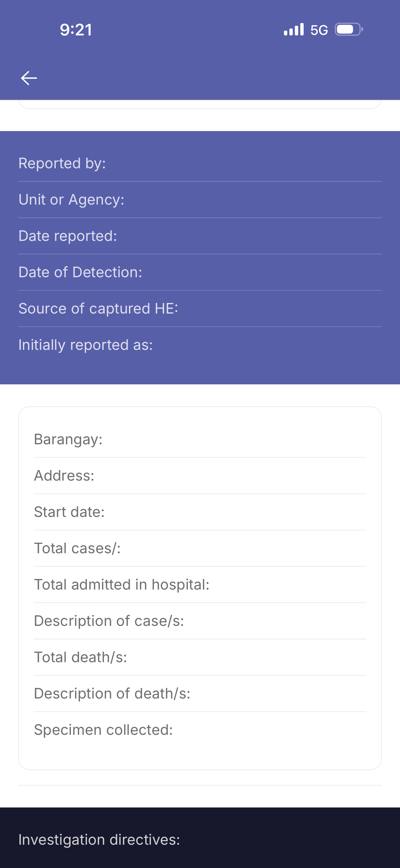This screenshot has height=868, width=400.
Task: Select the Reported by field
Action: pos(200,163)
